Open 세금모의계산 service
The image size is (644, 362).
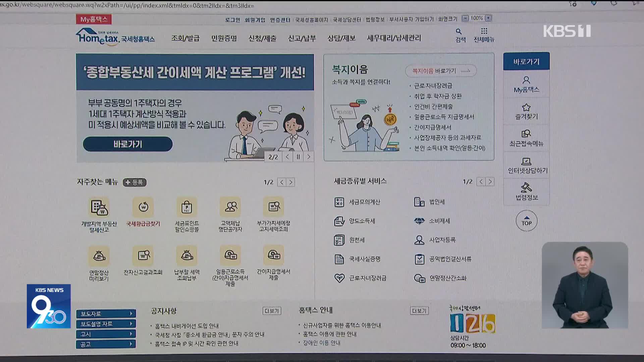358,202
